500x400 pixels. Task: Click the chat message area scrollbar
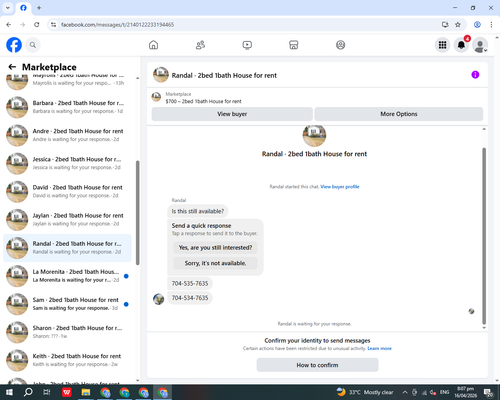484,236
